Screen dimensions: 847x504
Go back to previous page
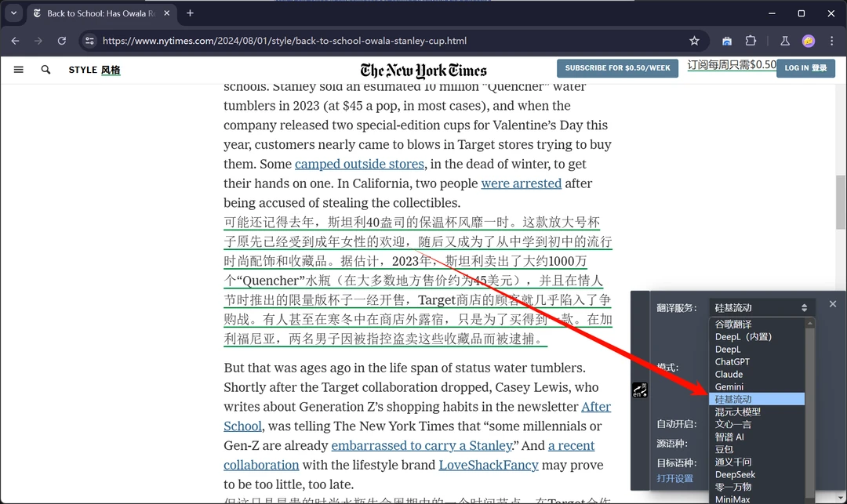15,41
